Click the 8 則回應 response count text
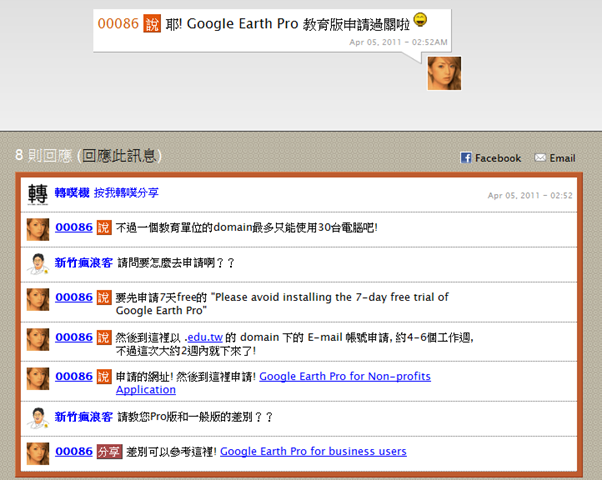 click(x=43, y=156)
